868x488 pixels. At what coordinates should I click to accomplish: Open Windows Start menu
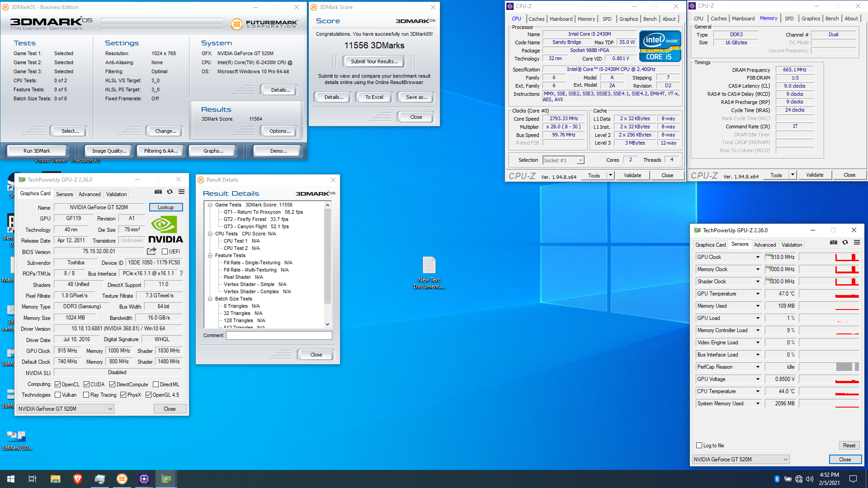click(x=11, y=479)
